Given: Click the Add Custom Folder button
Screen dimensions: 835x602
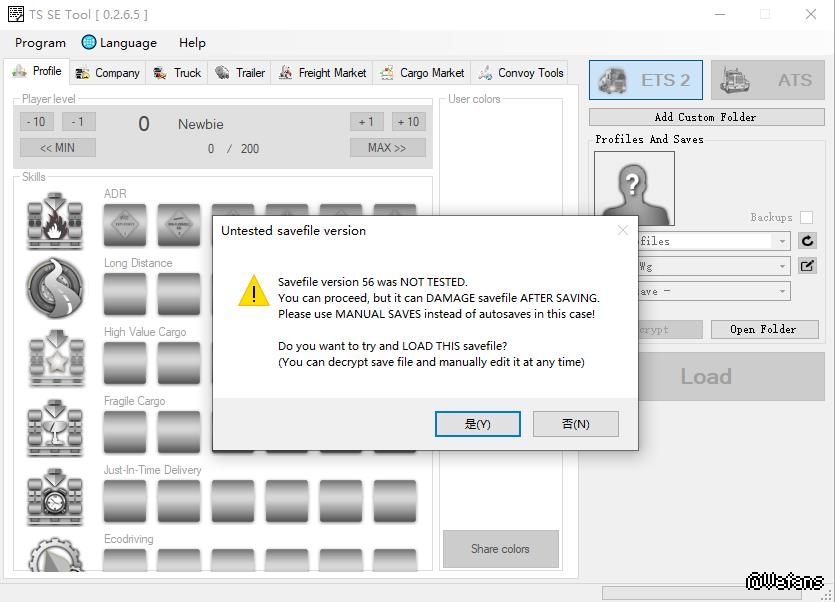Looking at the screenshot, I should pos(705,117).
